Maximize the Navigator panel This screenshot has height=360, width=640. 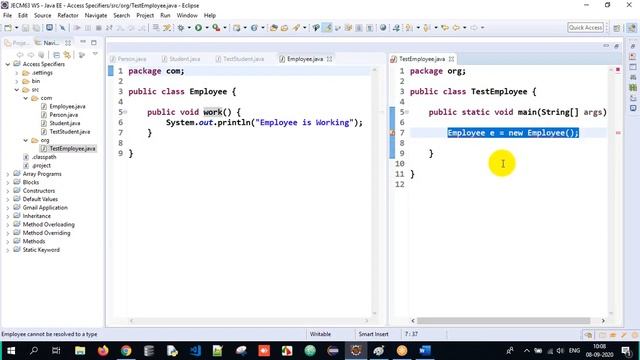coord(94,42)
